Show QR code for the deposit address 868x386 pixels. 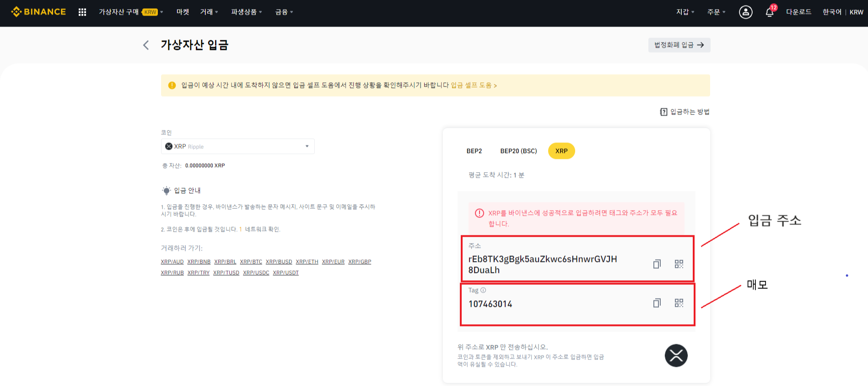tap(679, 264)
